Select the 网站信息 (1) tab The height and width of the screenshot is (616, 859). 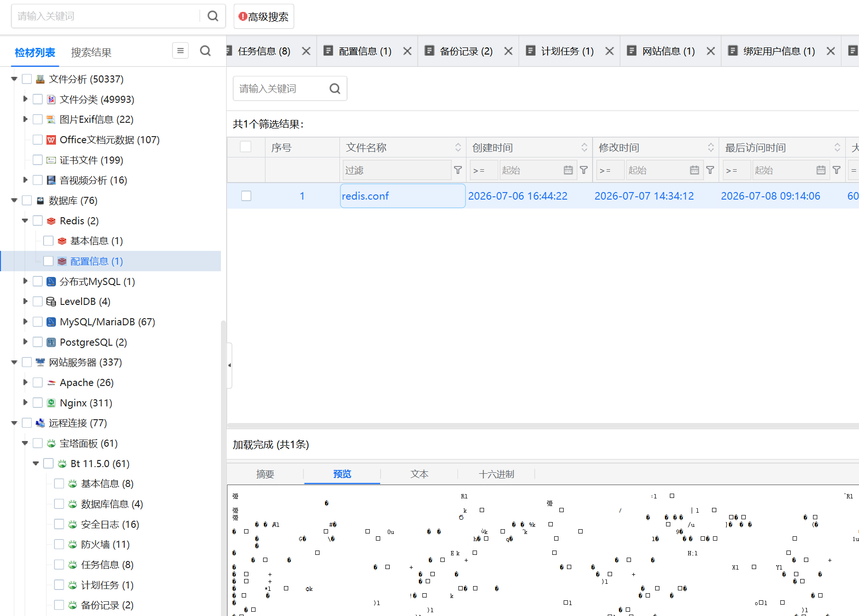pos(668,51)
